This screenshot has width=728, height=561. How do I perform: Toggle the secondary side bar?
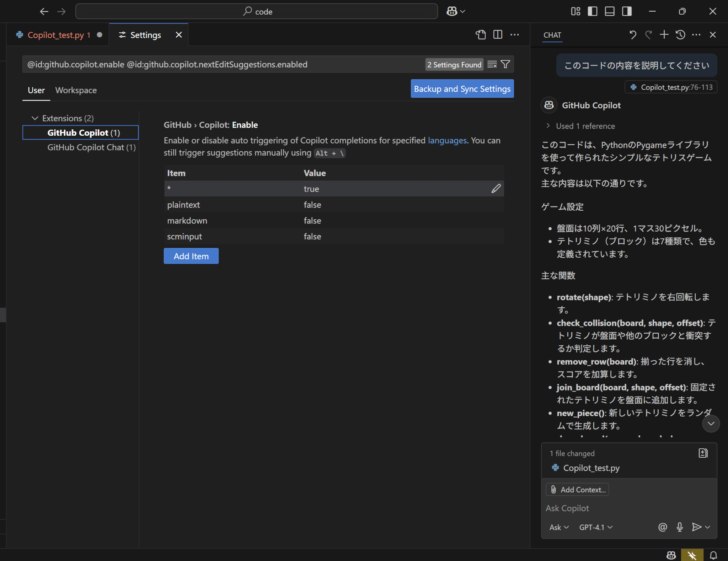(x=627, y=11)
